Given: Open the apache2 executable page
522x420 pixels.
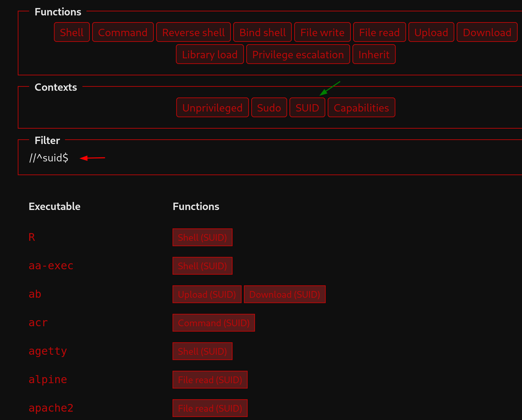Looking at the screenshot, I should 51,408.
